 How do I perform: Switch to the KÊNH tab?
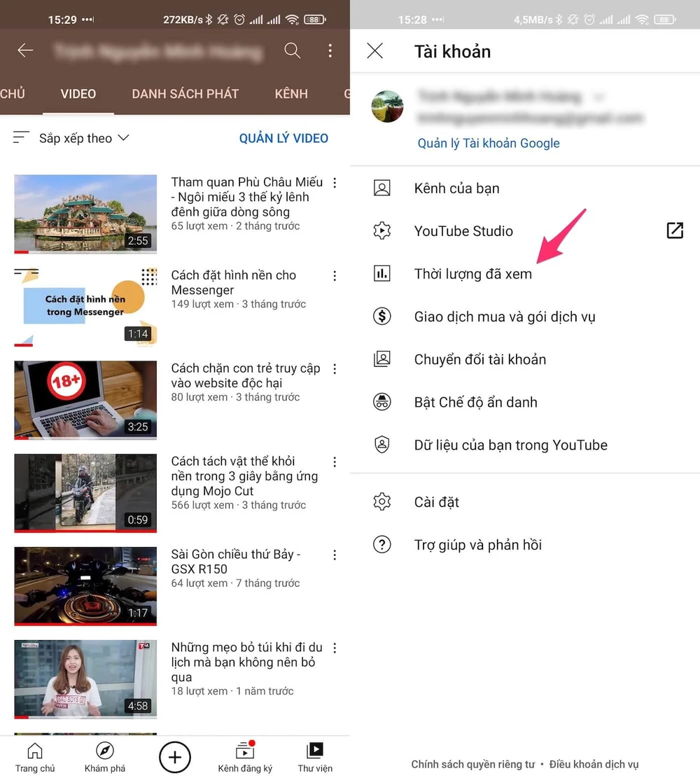pos(291,94)
